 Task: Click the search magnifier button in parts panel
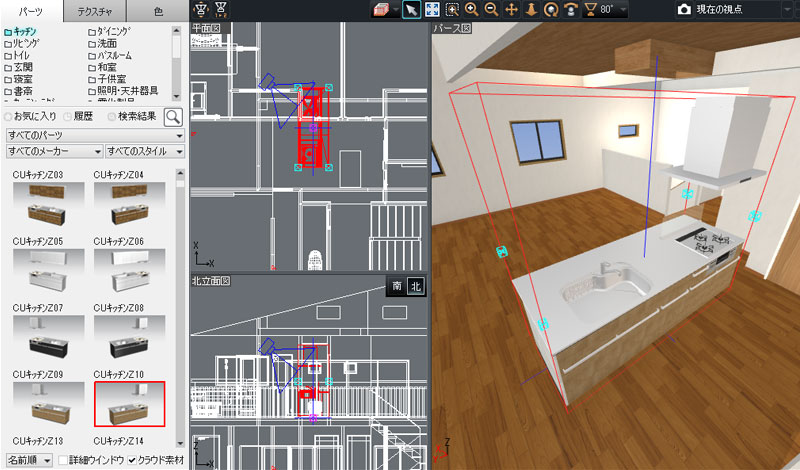click(x=173, y=117)
